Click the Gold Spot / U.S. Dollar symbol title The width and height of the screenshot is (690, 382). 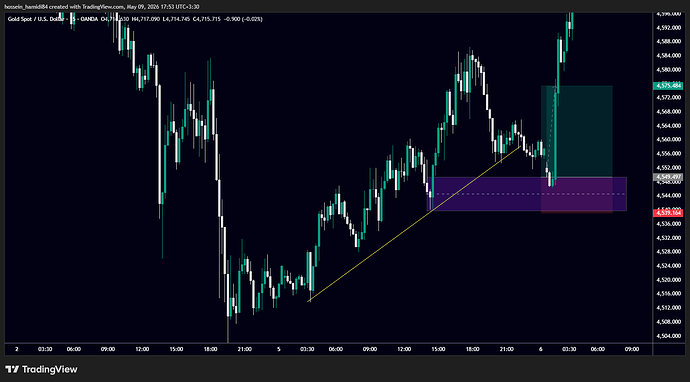click(36, 19)
